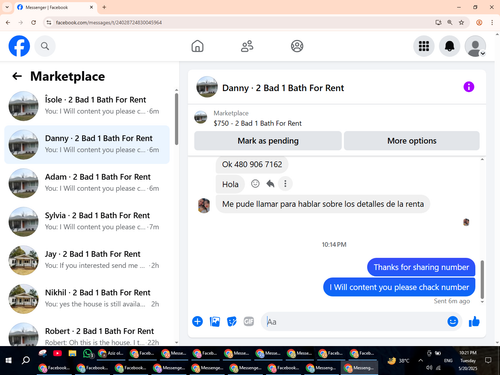Select the Messenger | Facebook tab

point(55,7)
